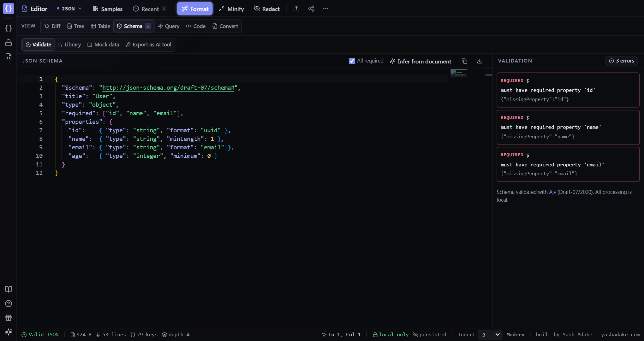
Task: Click the 29 keys status
Action: click(144, 335)
